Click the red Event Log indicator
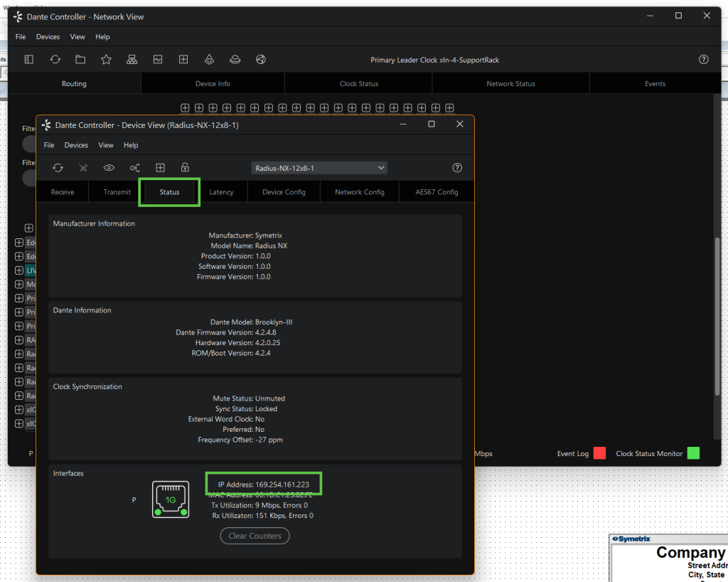The image size is (728, 582). 599,453
